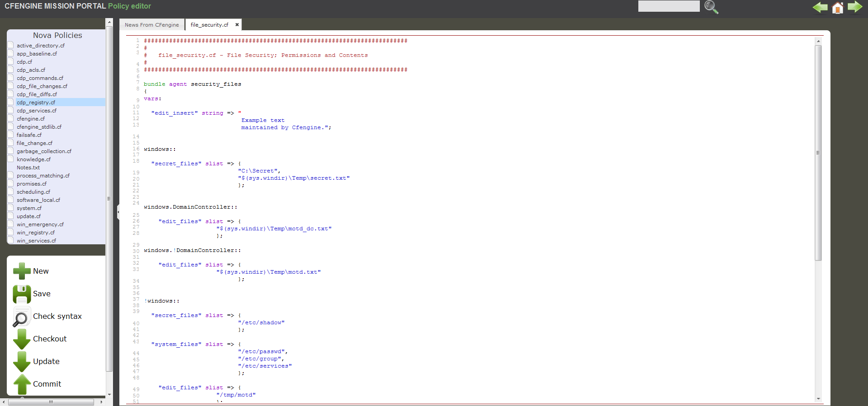The image size is (868, 406).
Task: Select the file_security.cf tab
Action: 209,25
